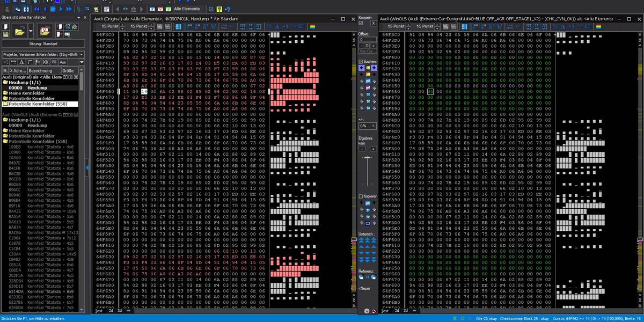
Task: Click the KK icon in the left panel toolbar
Action: [46, 62]
